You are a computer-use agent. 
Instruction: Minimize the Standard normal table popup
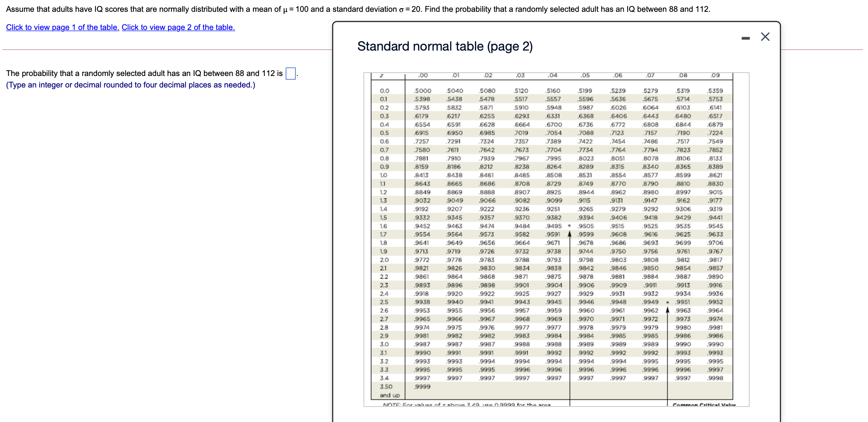[x=746, y=38]
